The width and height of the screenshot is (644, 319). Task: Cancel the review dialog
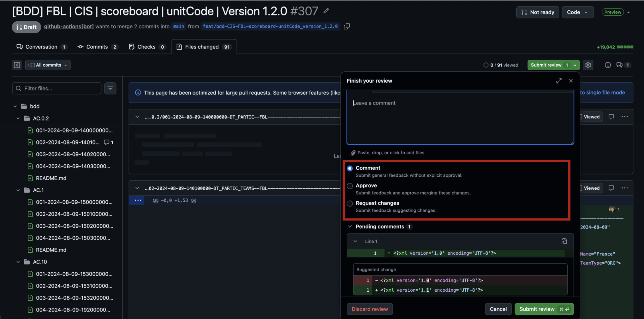[x=498, y=309]
